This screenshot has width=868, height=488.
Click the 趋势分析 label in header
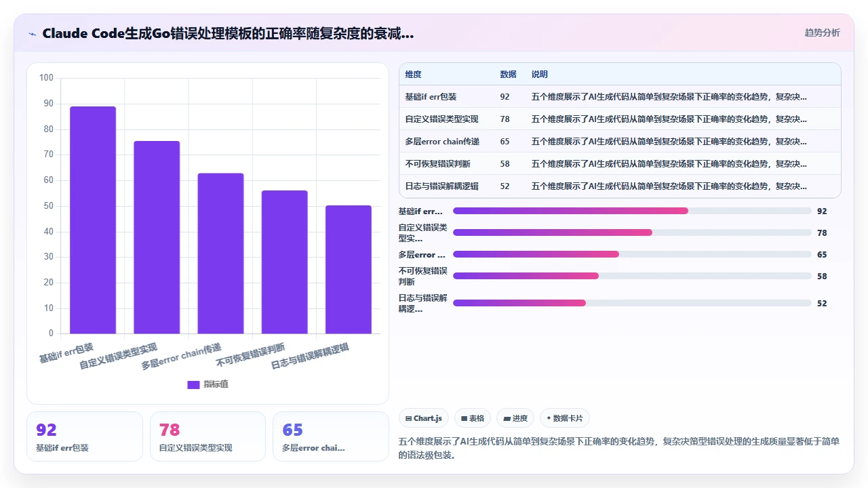(x=822, y=33)
